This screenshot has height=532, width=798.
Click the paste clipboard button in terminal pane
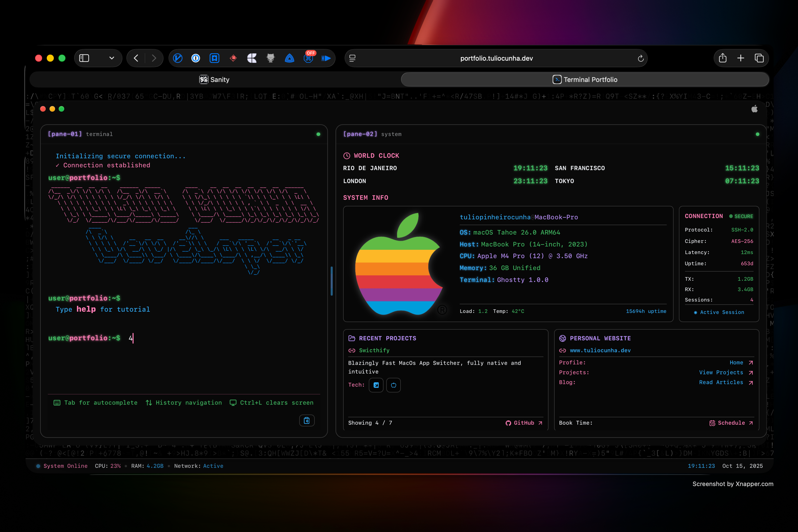(307, 420)
